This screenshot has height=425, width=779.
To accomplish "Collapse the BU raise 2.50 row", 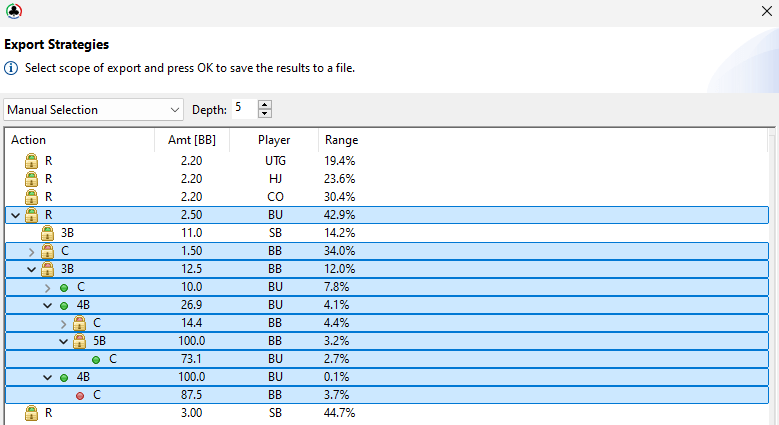I will (x=14, y=215).
